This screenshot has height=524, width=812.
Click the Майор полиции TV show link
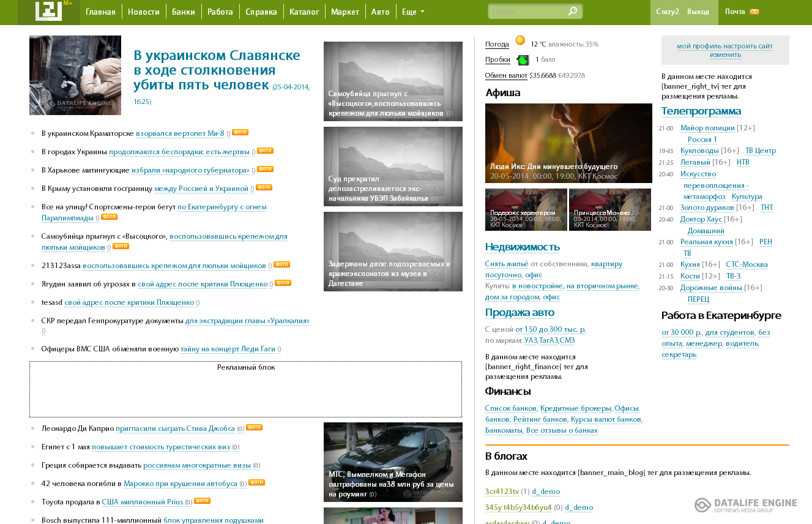click(x=707, y=128)
